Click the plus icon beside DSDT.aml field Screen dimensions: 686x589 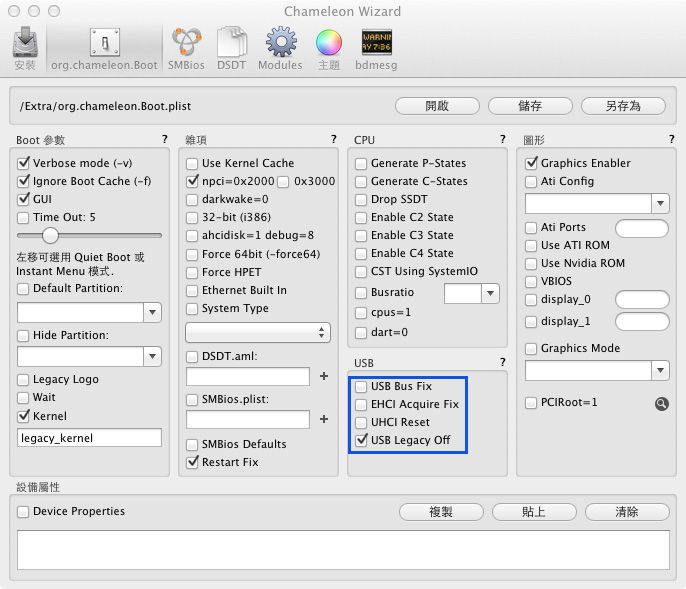[x=324, y=376]
